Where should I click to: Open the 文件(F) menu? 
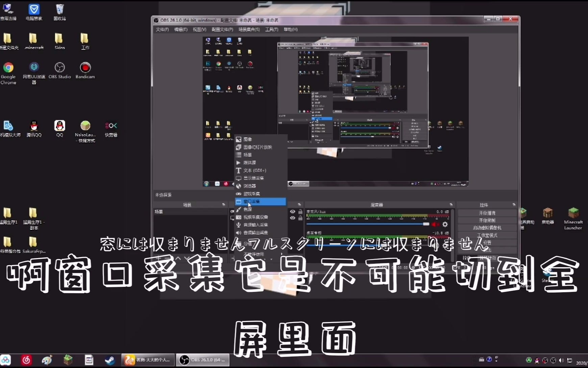tap(161, 29)
